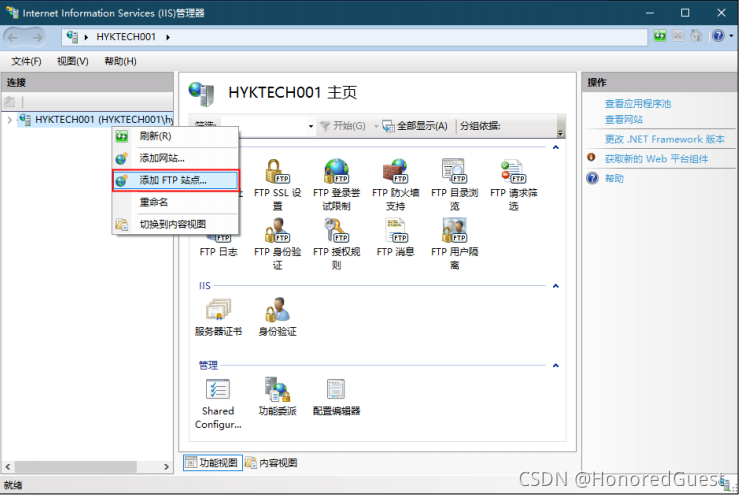Click the filter toolbar overflow arrow
The image size is (740, 497).
tap(561, 133)
